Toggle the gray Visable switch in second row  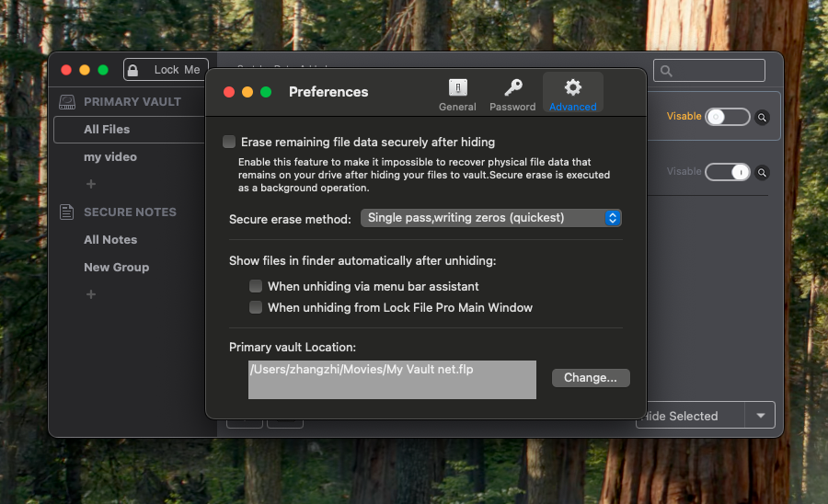(728, 171)
